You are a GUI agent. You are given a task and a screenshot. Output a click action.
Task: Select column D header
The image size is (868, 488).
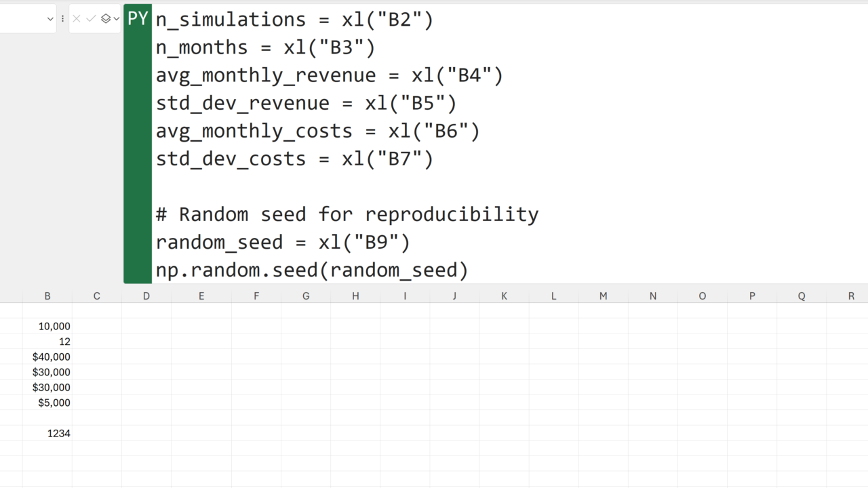point(146,296)
